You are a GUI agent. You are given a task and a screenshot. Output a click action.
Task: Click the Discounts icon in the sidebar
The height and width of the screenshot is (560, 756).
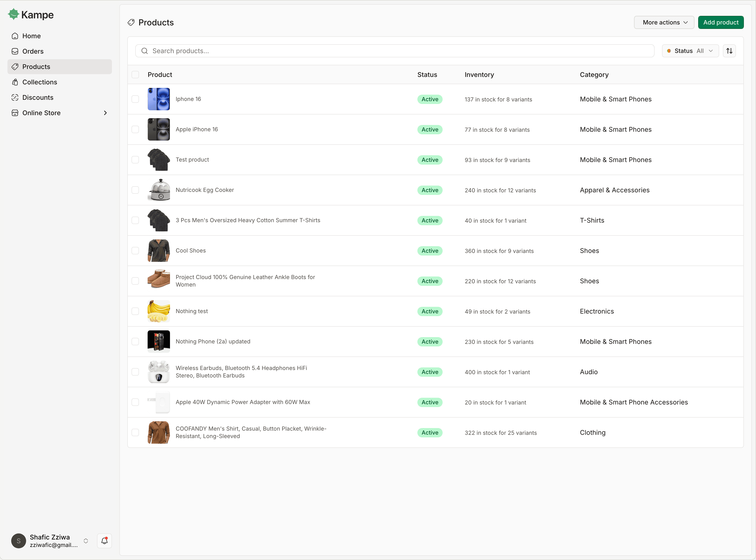15,97
